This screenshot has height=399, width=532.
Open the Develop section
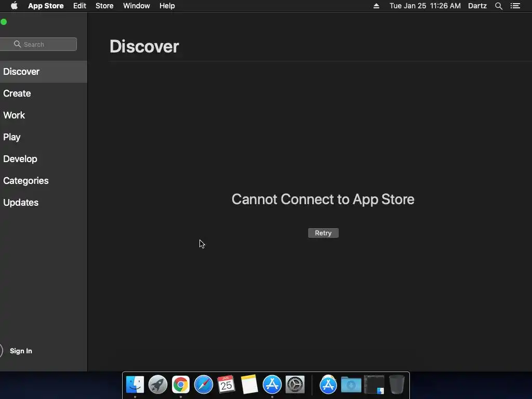44,159
